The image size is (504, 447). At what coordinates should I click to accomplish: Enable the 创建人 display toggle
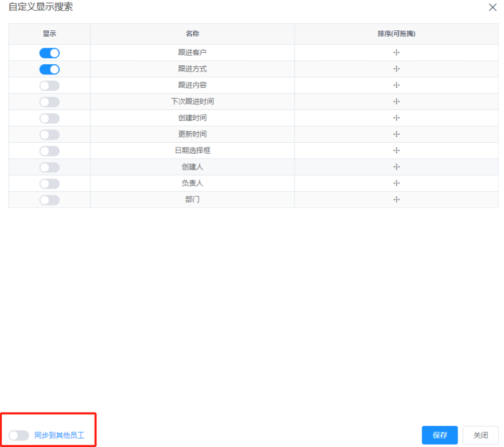coord(49,167)
